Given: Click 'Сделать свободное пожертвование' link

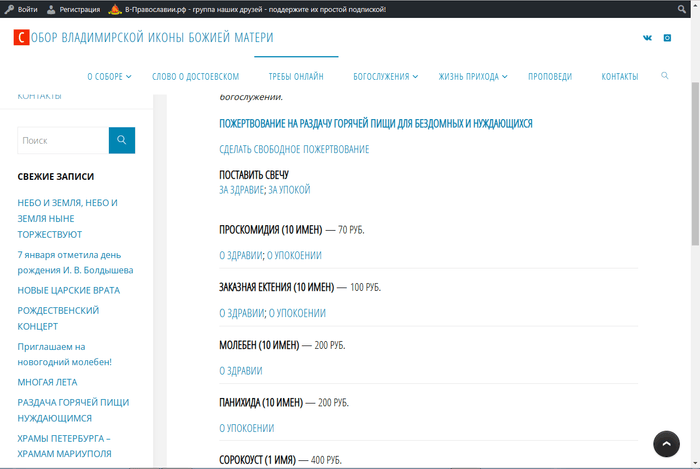Looking at the screenshot, I should coord(294,149).
